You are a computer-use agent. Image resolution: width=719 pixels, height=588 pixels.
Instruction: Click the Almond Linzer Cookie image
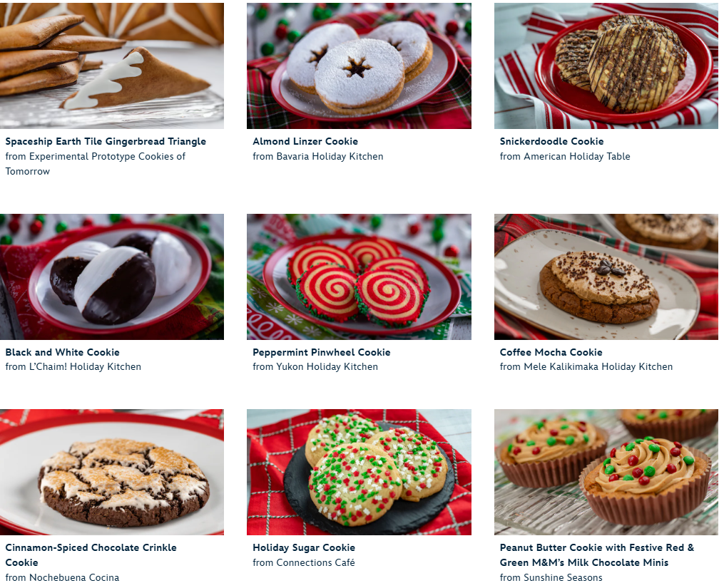coord(359,66)
